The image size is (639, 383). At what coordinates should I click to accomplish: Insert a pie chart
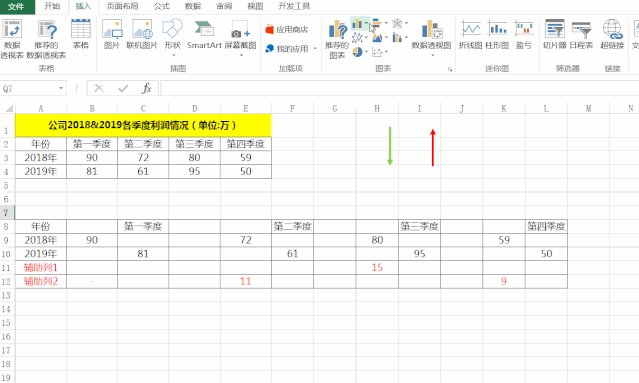tap(357, 52)
